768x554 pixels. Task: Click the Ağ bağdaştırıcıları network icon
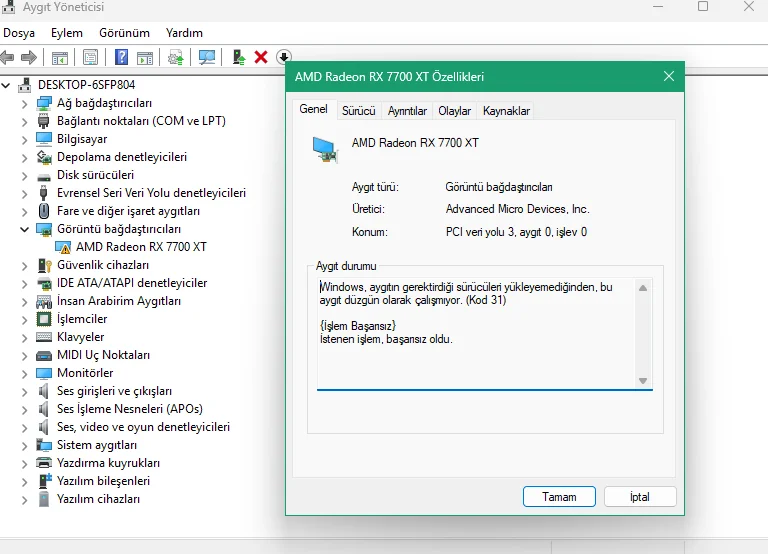click(44, 103)
